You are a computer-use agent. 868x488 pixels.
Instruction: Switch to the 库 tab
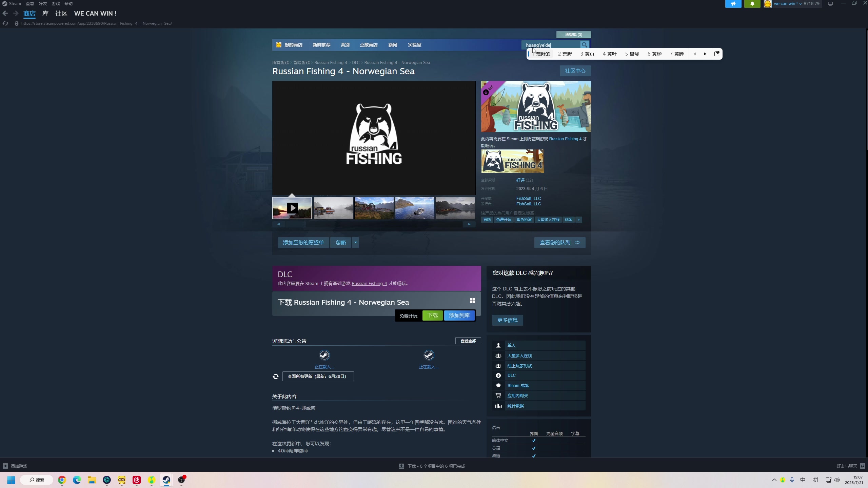click(45, 14)
